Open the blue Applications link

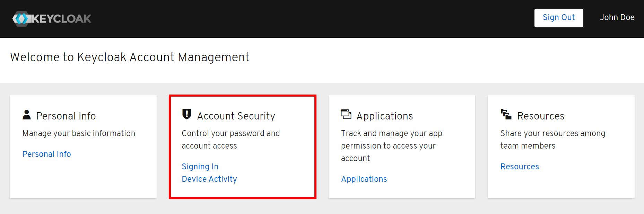pos(364,179)
